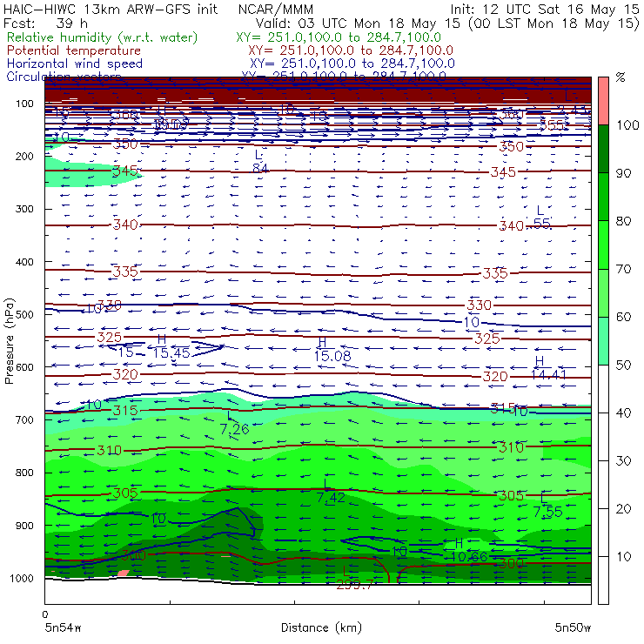644x644 pixels.
Task: Select the red 'Potential temperature' legend label
Action: coord(74,50)
